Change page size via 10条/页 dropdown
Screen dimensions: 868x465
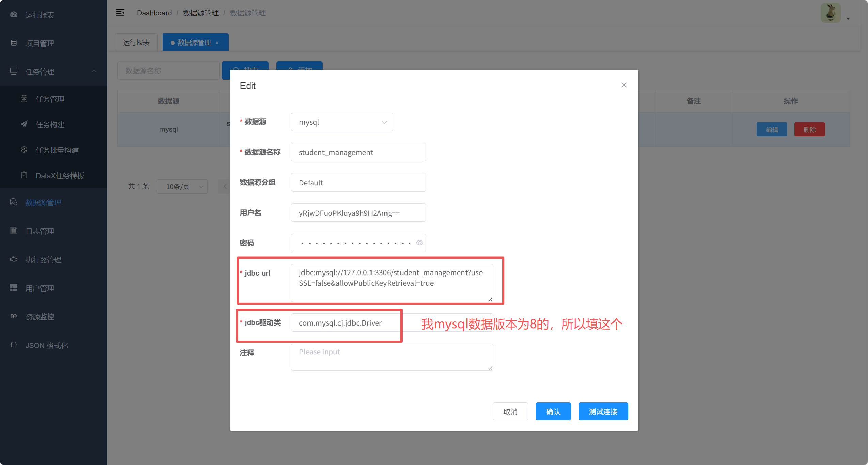point(182,186)
